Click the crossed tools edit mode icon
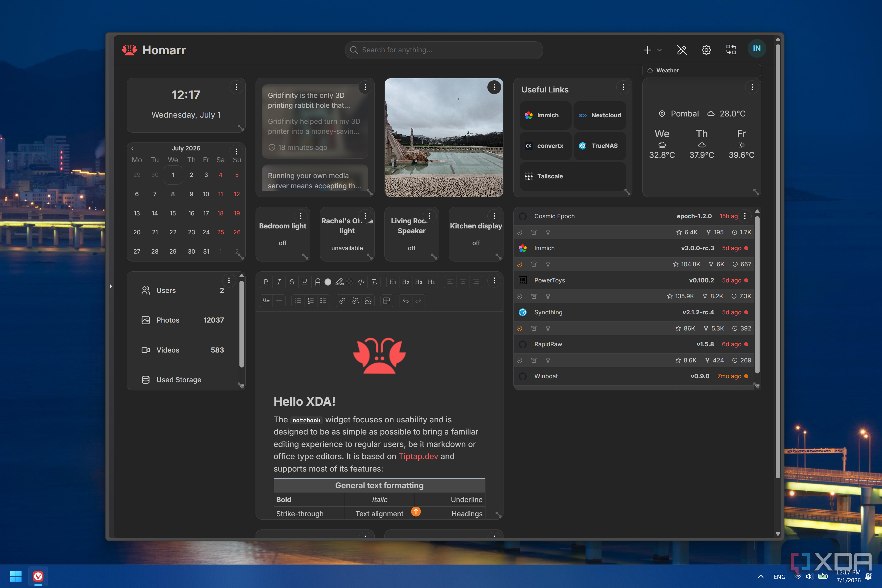Screen dimensions: 882x588 [x=681, y=50]
